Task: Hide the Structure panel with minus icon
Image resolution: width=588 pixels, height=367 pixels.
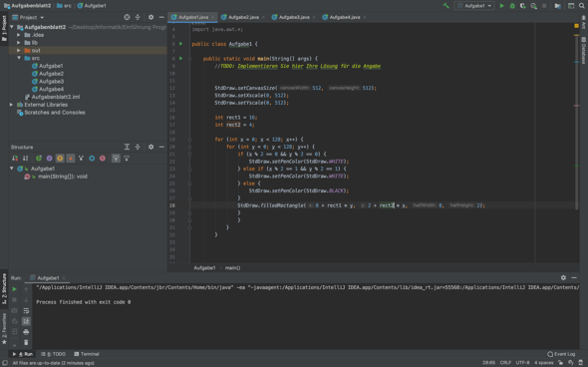Action: click(x=161, y=147)
